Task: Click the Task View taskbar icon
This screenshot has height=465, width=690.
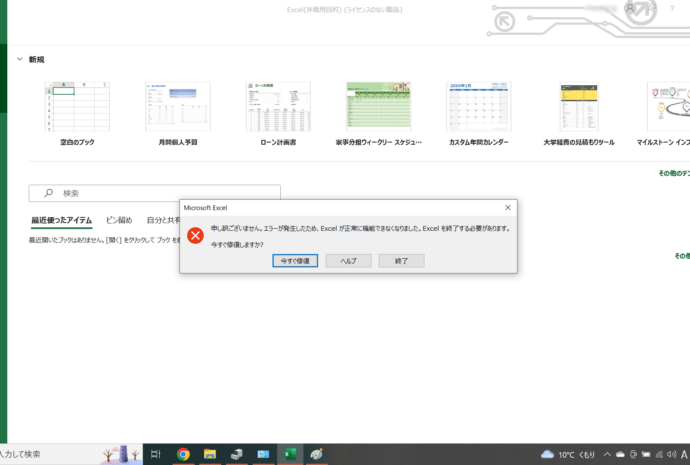Action: tap(155, 454)
